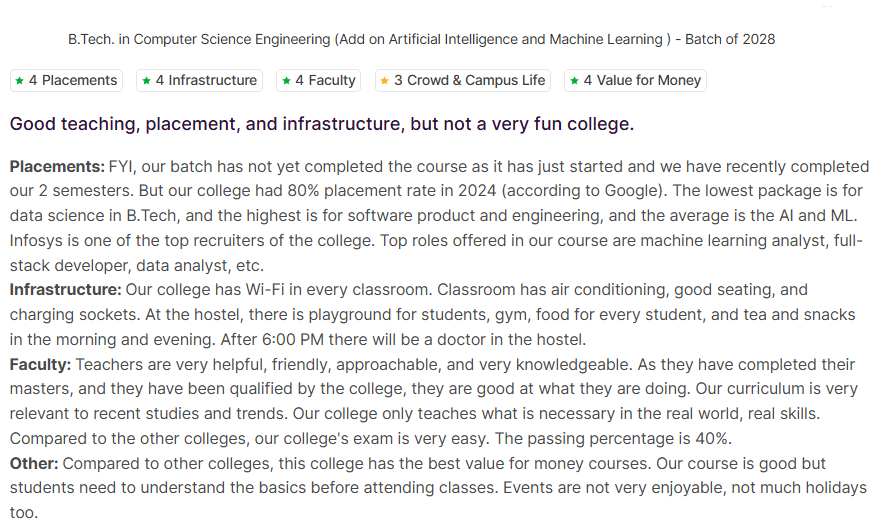Select the "4 Value for Money" label text
The width and height of the screenshot is (881, 530).
tap(642, 81)
